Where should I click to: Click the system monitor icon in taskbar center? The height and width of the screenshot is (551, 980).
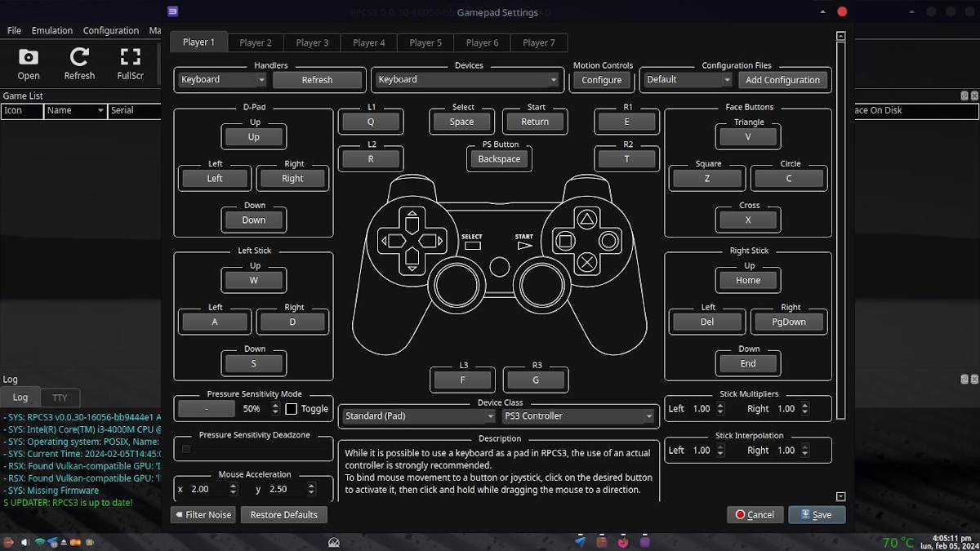333,542
